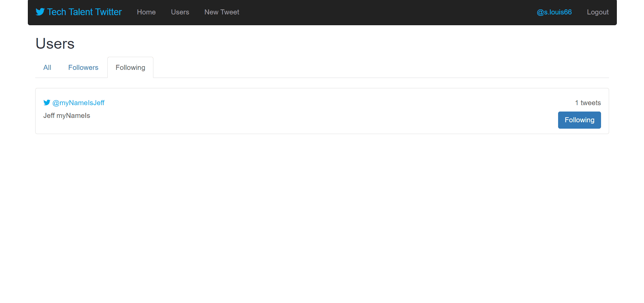Switch to the Followers tab

click(x=83, y=68)
